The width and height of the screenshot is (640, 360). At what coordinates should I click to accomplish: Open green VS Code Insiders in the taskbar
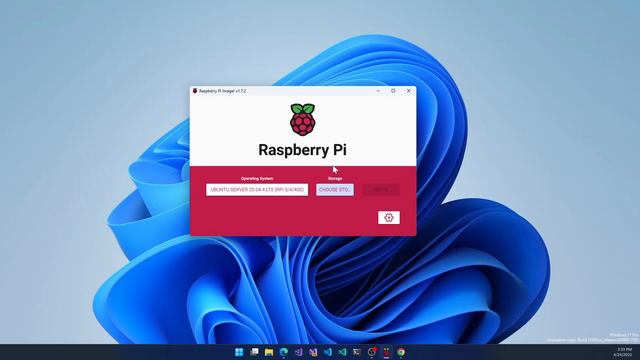[342, 352]
